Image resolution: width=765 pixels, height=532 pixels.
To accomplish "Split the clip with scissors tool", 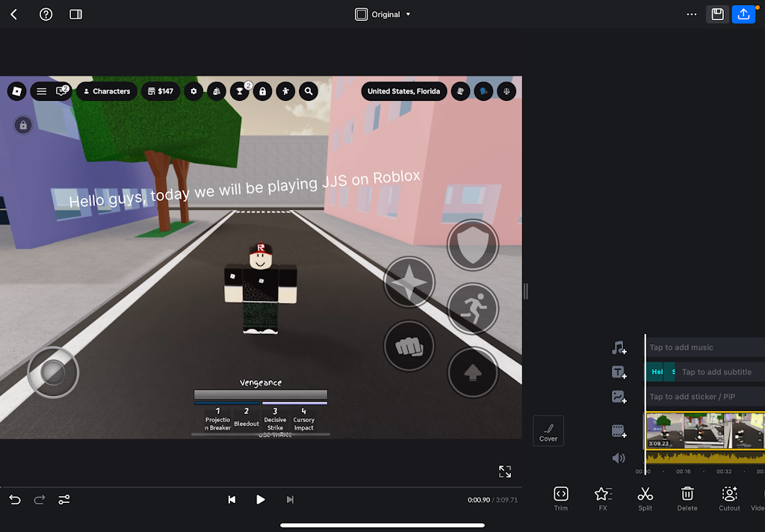I will point(645,499).
